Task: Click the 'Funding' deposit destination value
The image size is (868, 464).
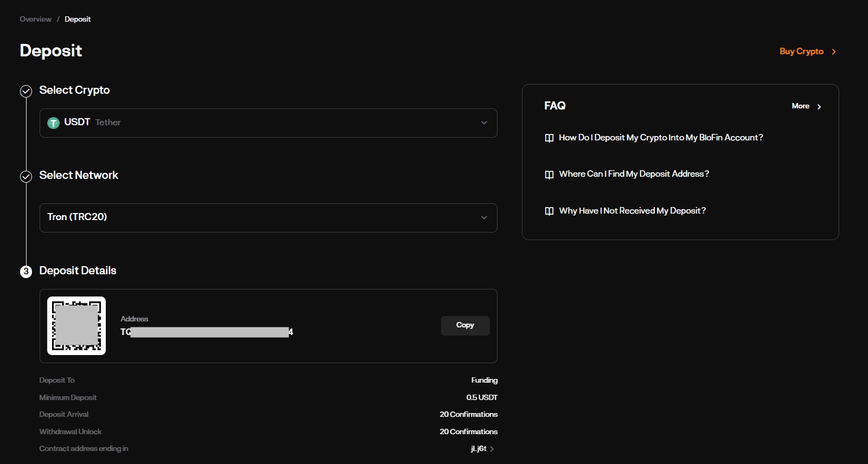Action: click(484, 381)
